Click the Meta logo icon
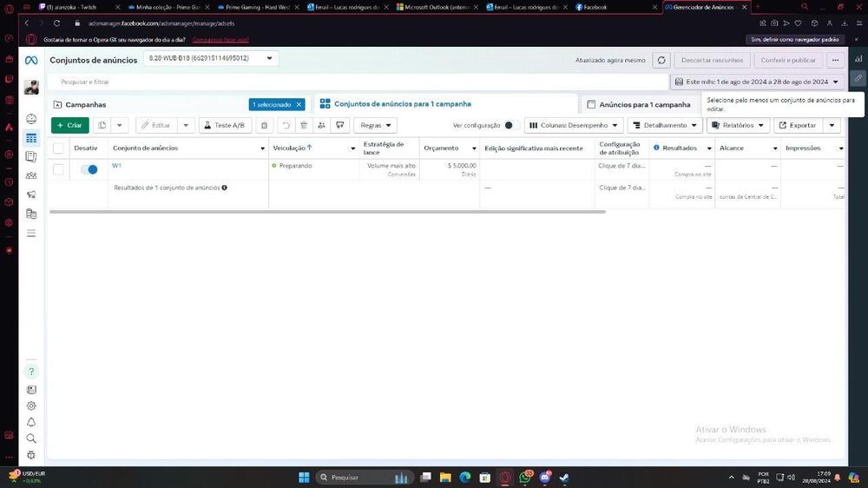The width and height of the screenshot is (868, 488). pyautogui.click(x=31, y=61)
